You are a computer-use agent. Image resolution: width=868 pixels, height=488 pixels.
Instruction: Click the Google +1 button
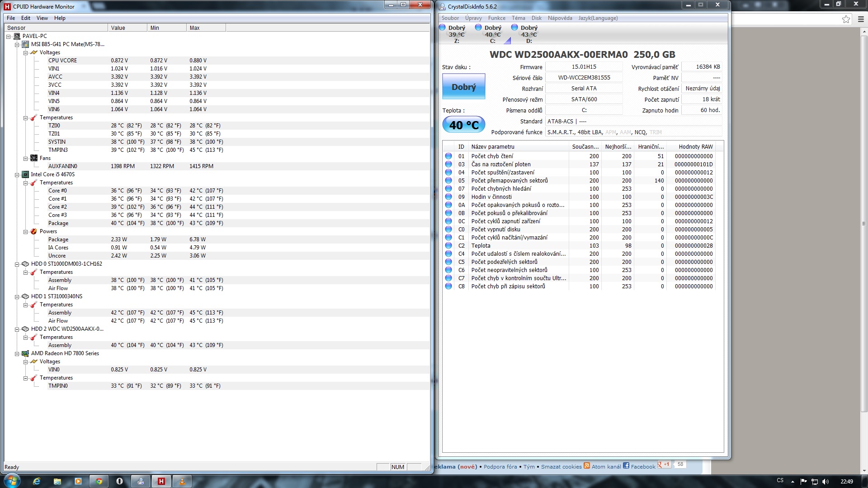664,465
